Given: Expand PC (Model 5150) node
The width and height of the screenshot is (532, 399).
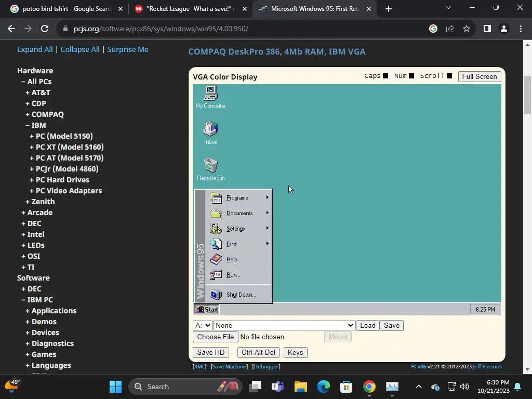Looking at the screenshot, I should 61,136.
